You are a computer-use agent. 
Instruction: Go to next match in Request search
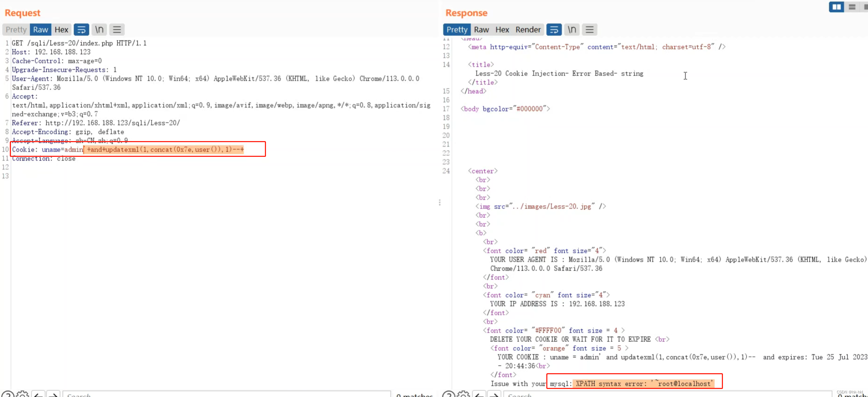pyautogui.click(x=53, y=395)
